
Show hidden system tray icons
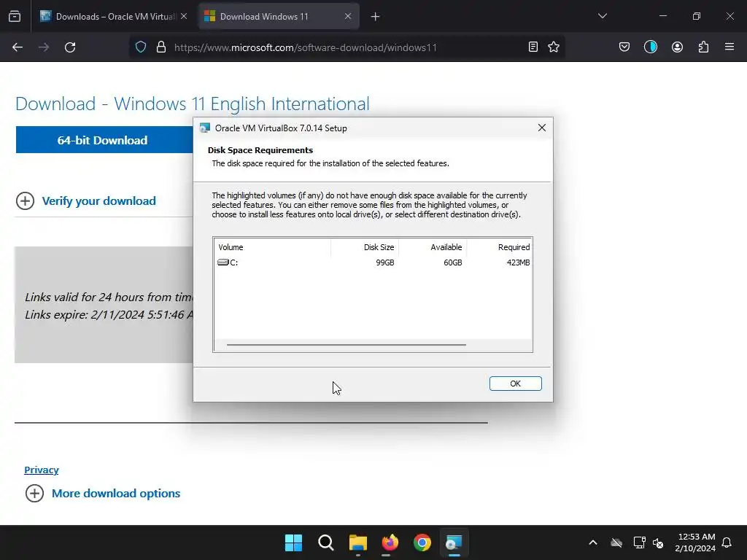pos(592,542)
